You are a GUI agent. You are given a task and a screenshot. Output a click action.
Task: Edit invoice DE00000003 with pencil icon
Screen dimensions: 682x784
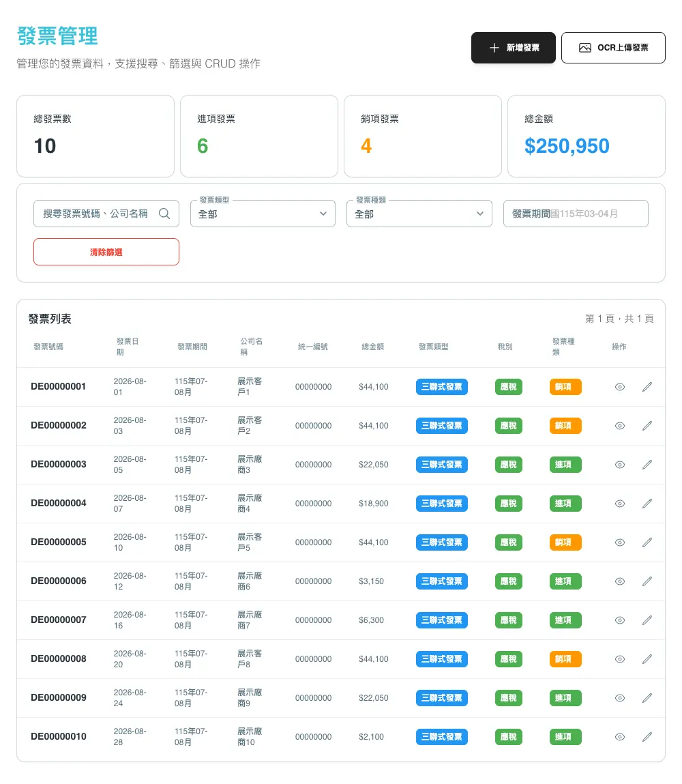647,465
